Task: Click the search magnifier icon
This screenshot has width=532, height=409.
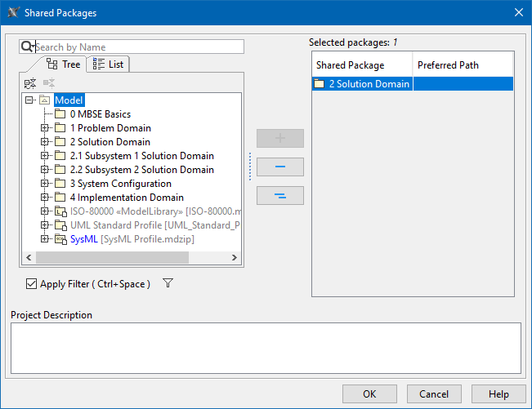Action: click(x=27, y=47)
